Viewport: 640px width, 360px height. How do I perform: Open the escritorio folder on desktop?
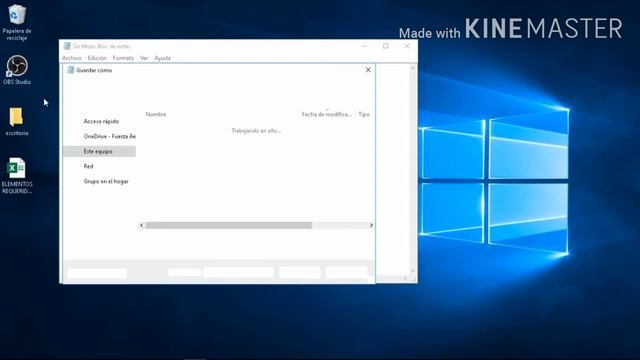coord(17,122)
